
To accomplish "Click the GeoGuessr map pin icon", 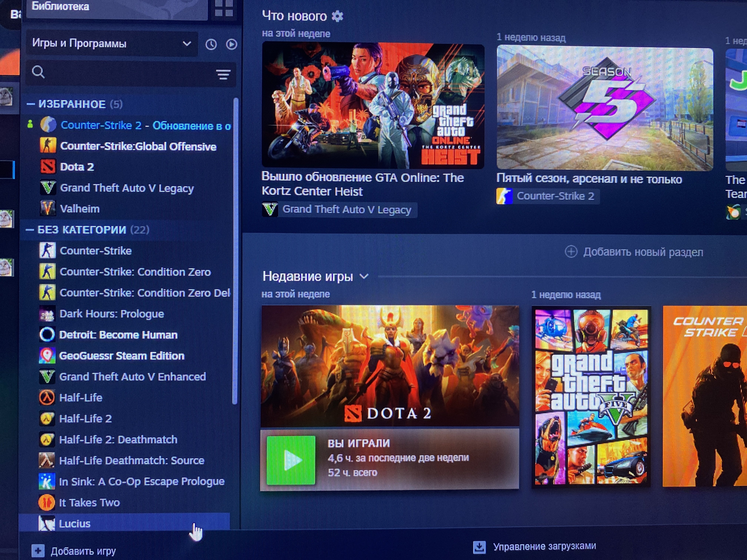I will [47, 355].
